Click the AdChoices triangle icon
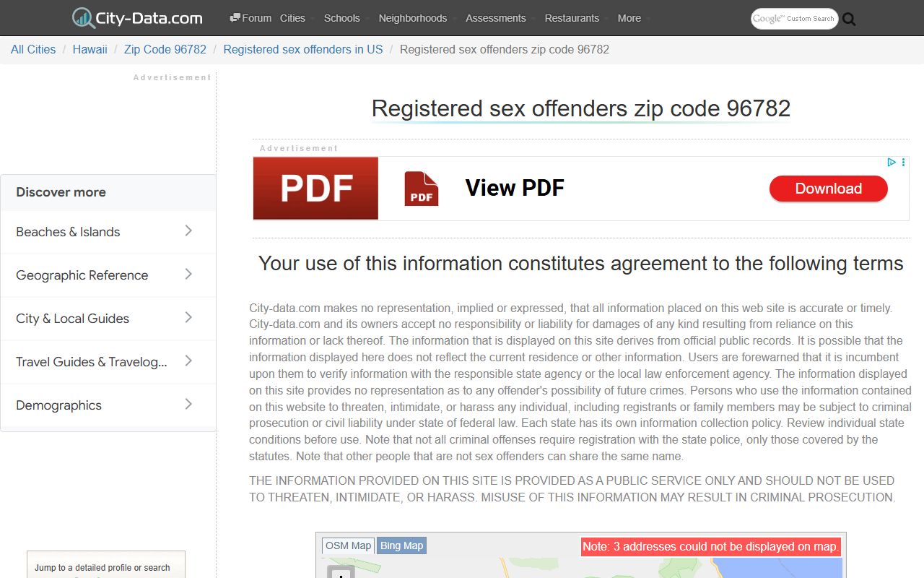 click(892, 163)
